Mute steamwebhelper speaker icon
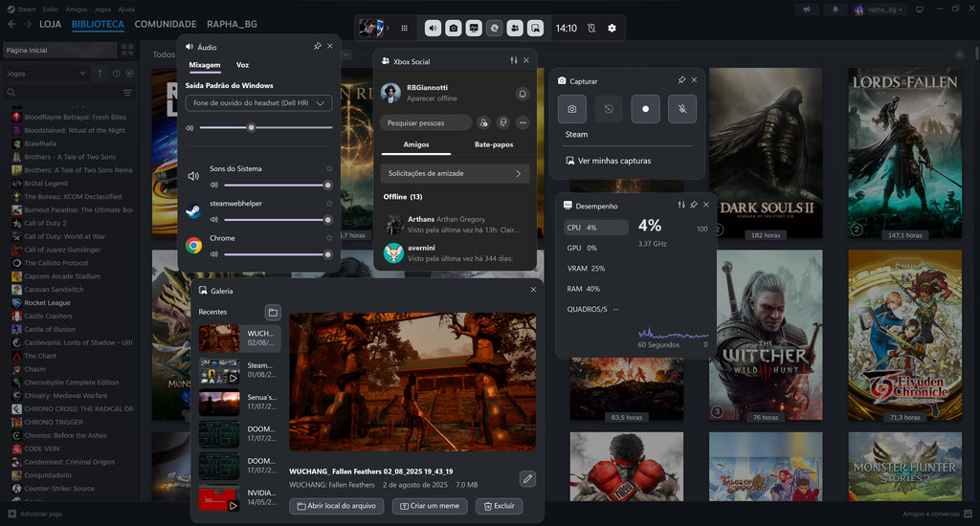980x526 pixels. click(213, 219)
